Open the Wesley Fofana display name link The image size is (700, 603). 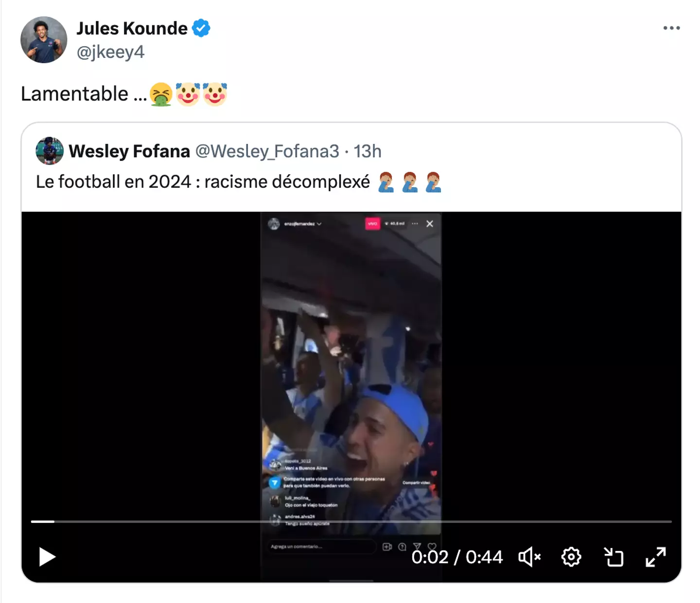(x=129, y=151)
